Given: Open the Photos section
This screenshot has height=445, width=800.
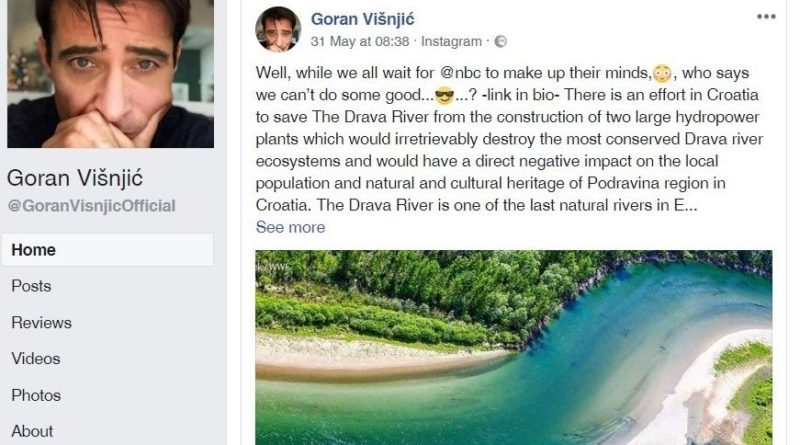Looking at the screenshot, I should tap(36, 395).
